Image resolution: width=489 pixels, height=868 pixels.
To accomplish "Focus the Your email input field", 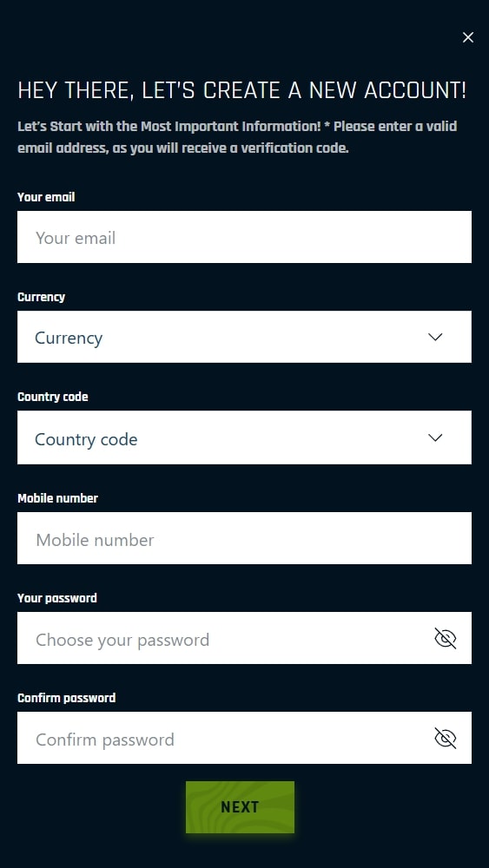I will click(x=244, y=237).
